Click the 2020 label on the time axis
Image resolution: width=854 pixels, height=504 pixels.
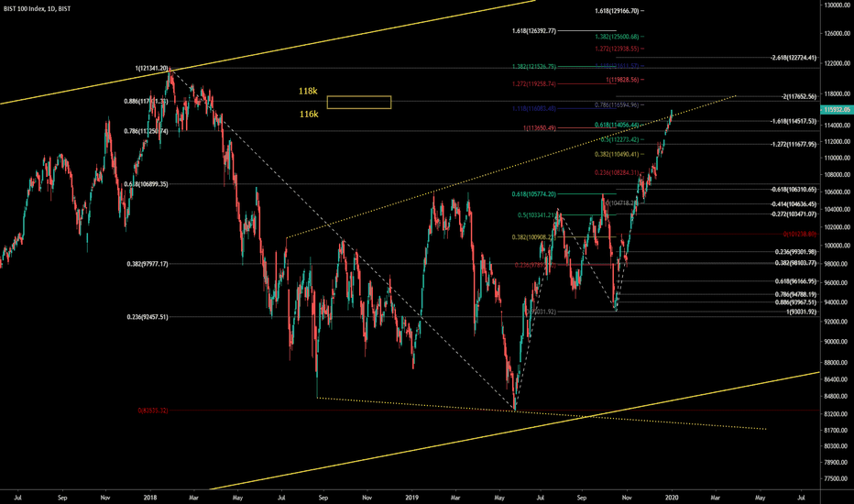point(672,498)
